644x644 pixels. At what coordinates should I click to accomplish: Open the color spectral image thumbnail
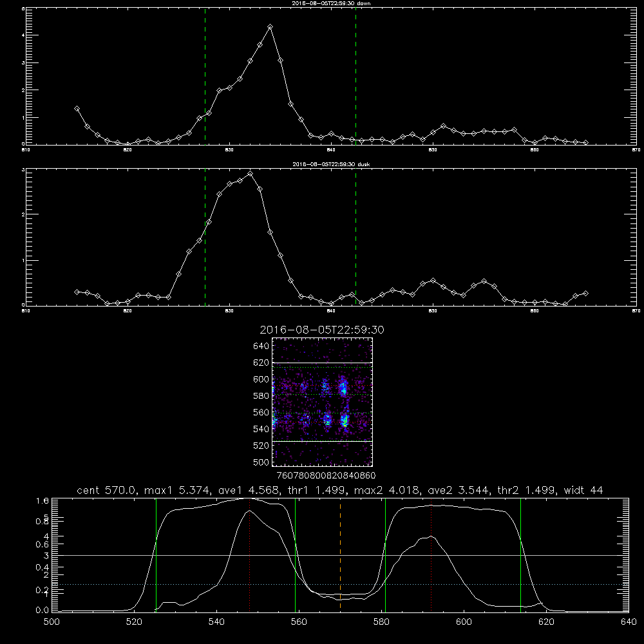point(323,402)
